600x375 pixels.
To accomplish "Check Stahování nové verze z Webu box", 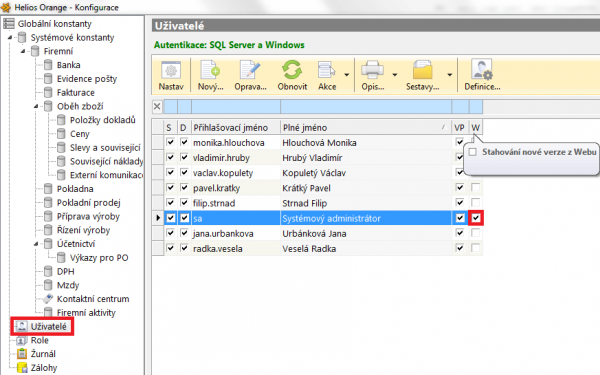I will point(473,152).
